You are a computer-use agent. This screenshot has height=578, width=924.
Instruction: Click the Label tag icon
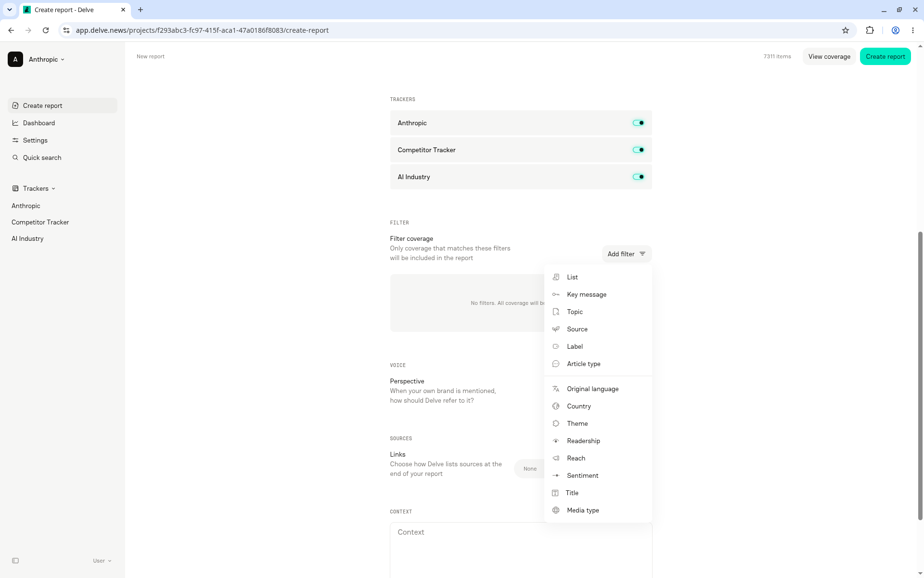pos(556,346)
